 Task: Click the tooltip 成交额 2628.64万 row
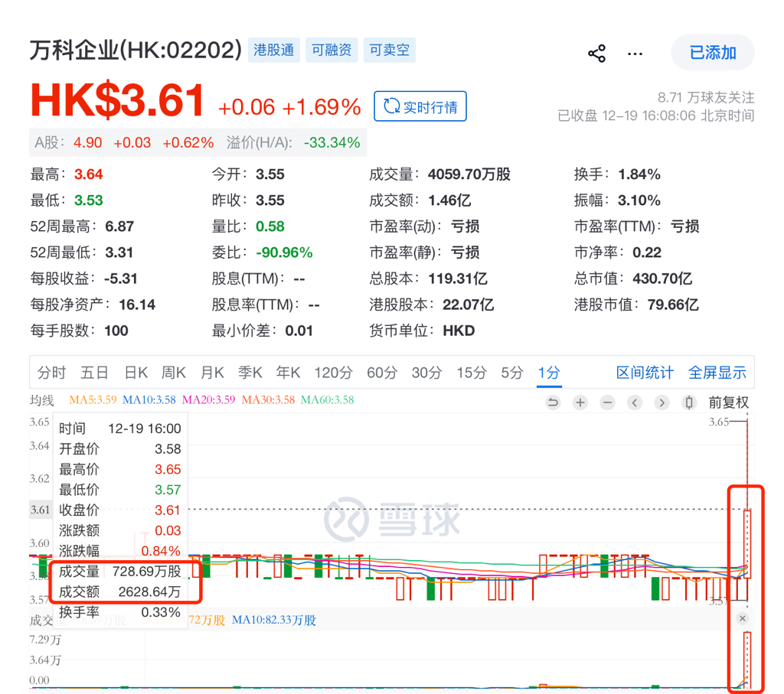[119, 591]
